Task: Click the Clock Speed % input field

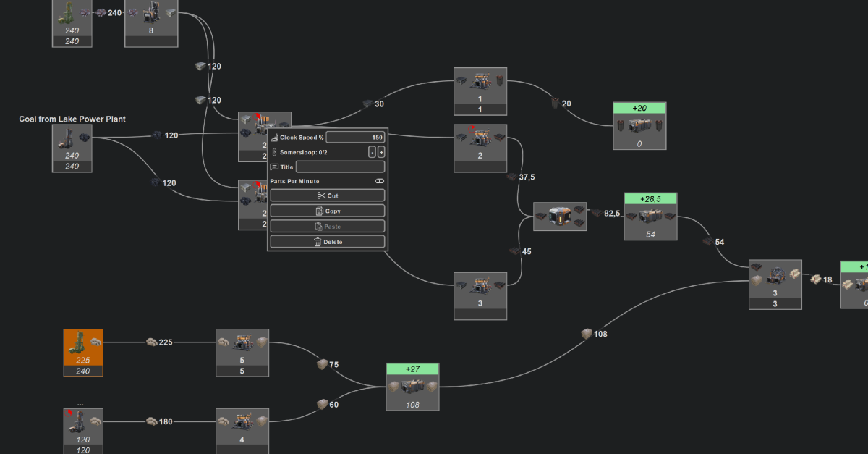Action: [x=356, y=138]
